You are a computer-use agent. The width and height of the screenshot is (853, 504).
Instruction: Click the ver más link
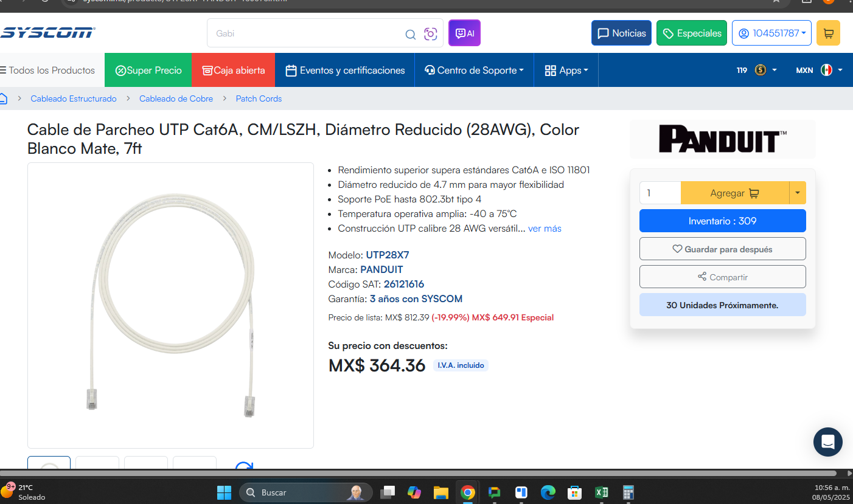[x=545, y=229]
